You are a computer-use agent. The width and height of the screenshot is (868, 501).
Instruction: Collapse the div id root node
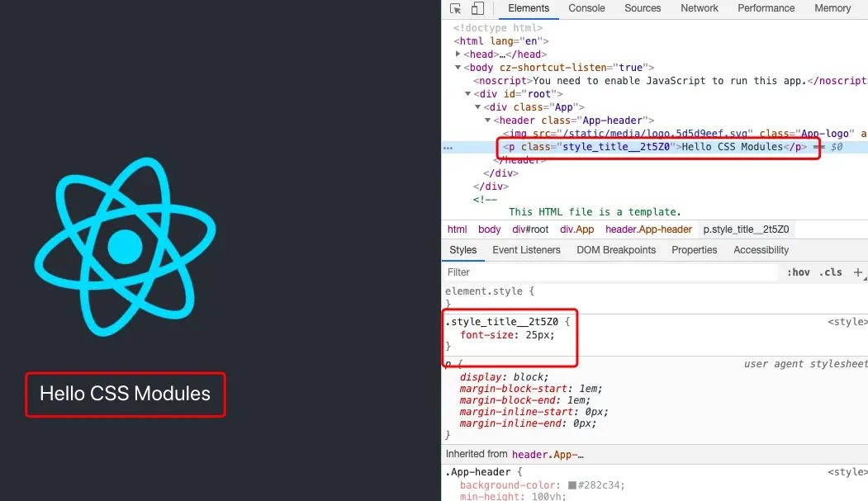(467, 94)
